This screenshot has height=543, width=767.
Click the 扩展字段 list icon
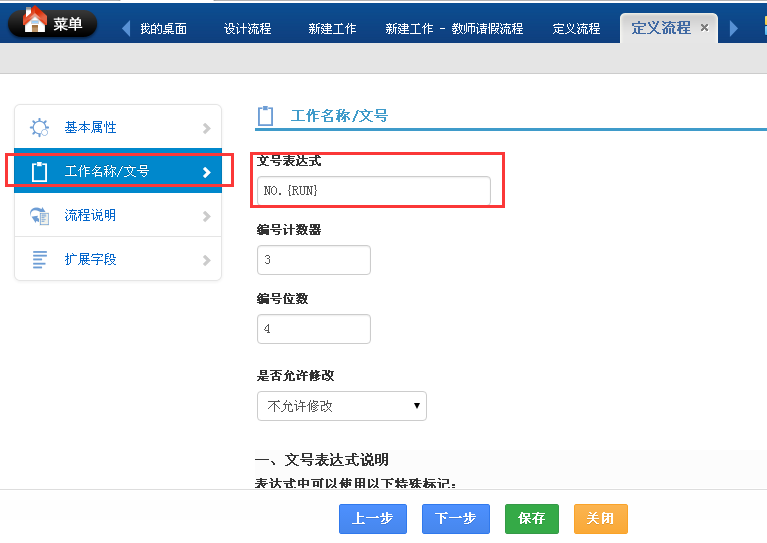point(40,259)
